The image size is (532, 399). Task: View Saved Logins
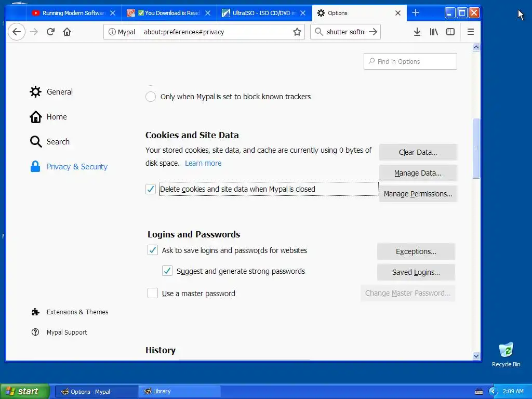[416, 272]
